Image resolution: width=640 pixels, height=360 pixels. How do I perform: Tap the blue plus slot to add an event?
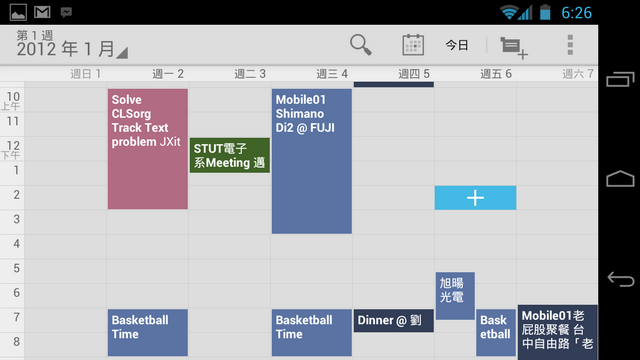(476, 198)
